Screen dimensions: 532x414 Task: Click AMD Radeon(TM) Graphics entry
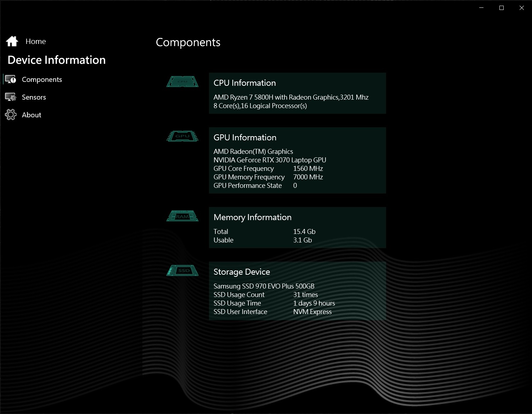click(x=253, y=151)
